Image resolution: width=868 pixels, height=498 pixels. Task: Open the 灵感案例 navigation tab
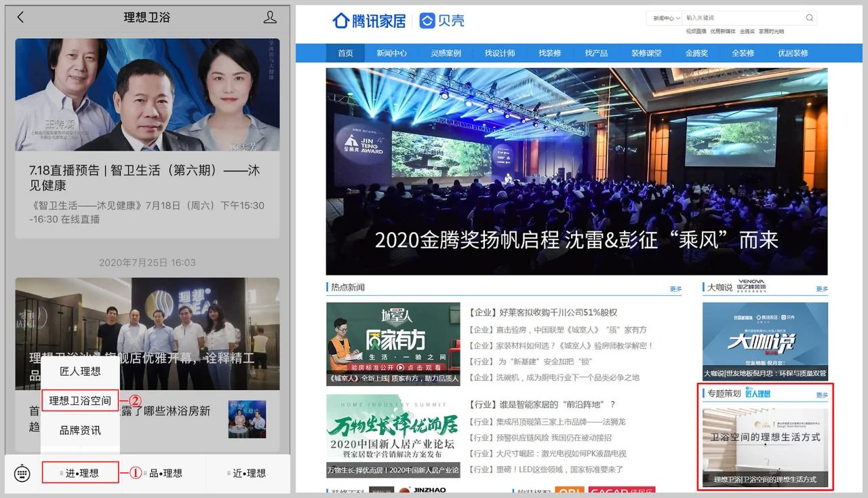pos(446,53)
